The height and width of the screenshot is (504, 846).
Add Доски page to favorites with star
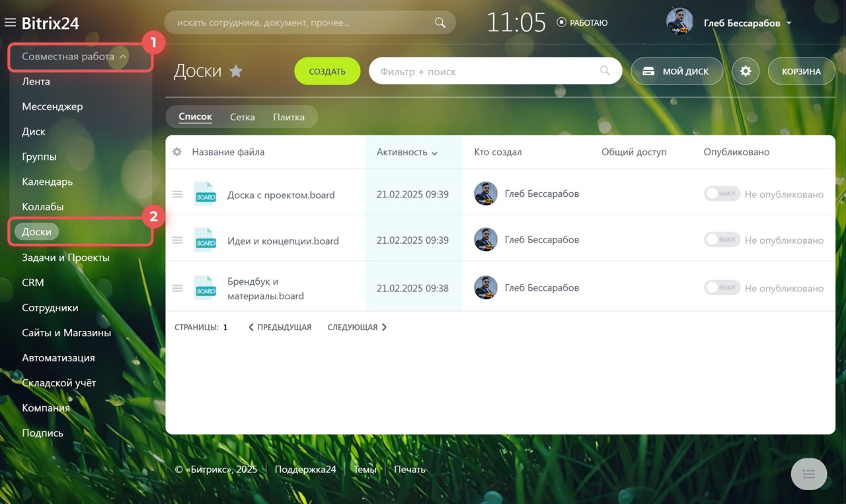[236, 71]
